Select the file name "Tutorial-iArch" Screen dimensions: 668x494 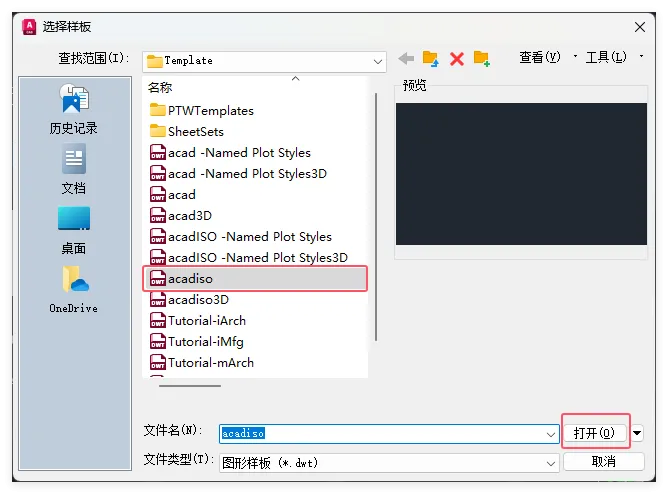[207, 320]
